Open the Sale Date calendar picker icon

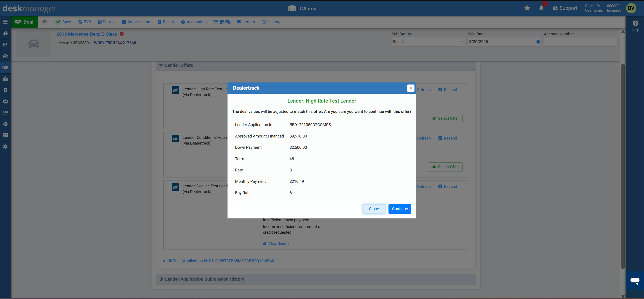[538, 42]
